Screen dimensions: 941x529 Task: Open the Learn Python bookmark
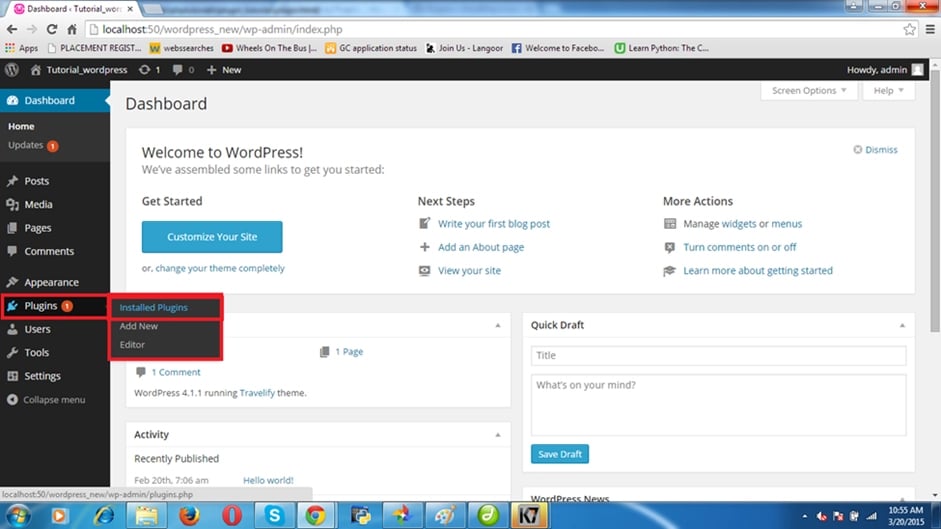(662, 48)
